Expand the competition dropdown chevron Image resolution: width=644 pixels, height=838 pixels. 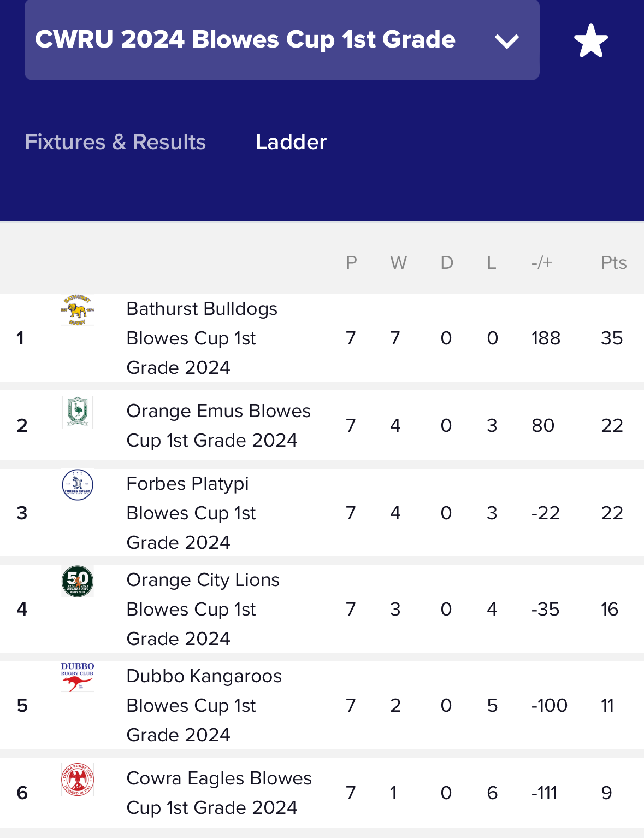coord(506,41)
